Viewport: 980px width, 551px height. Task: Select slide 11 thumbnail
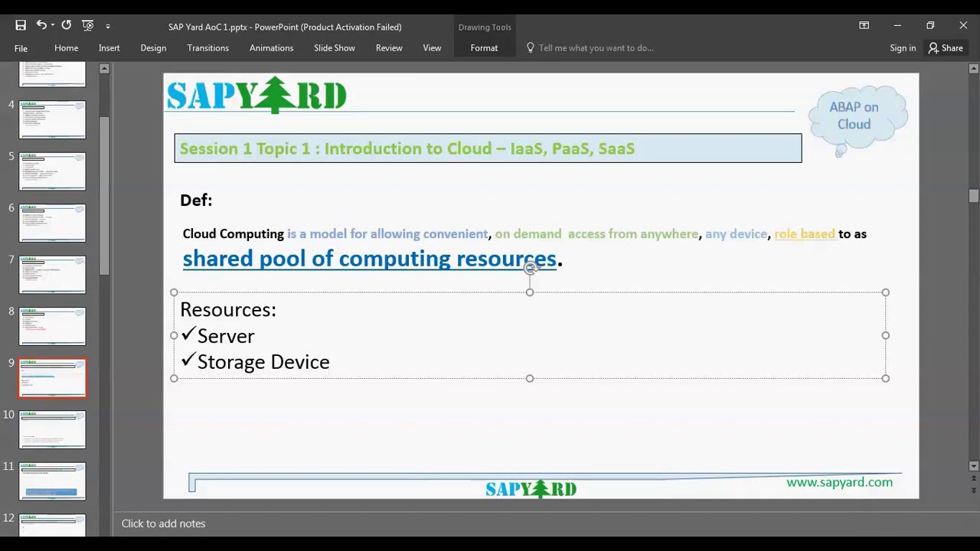coord(52,481)
